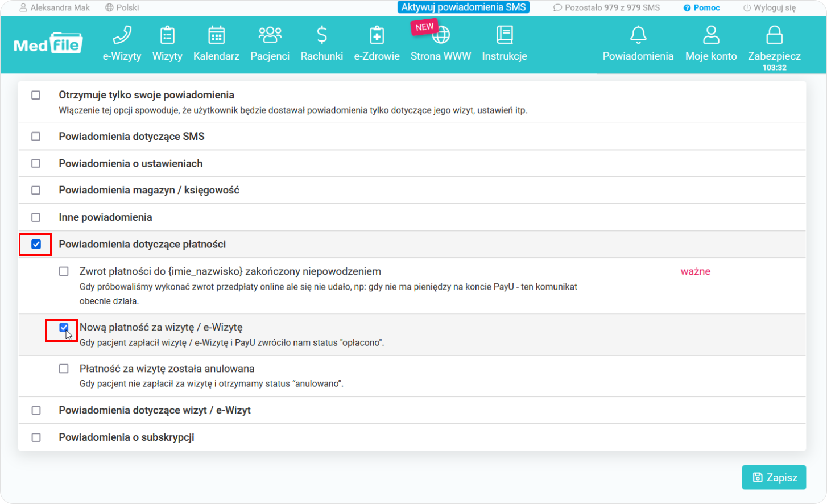Click the red ważne label
Viewport: 827px width, 504px height.
coord(696,271)
